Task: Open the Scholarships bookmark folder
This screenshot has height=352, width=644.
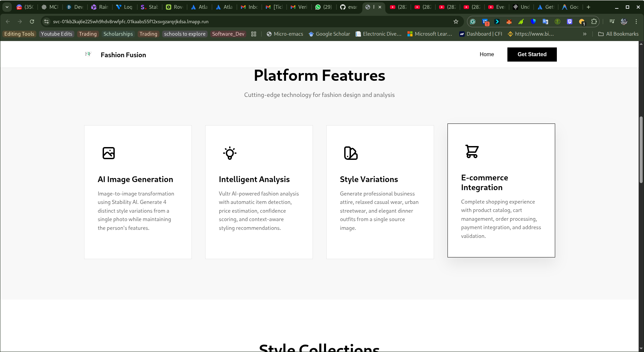Action: click(x=118, y=34)
